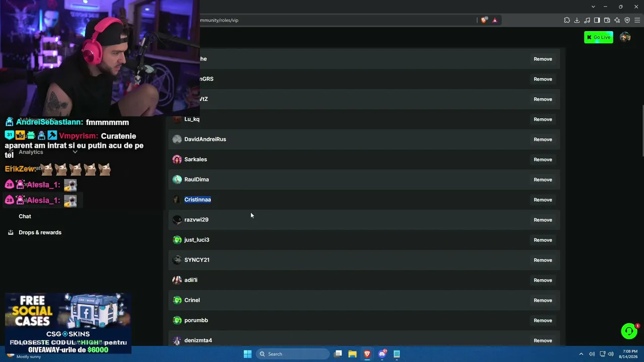The height and width of the screenshot is (362, 644).
Task: Open the profile avatar next to Go Live
Action: pos(625,37)
